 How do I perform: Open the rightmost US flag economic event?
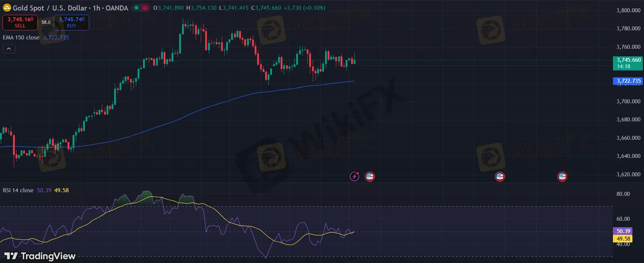[562, 176]
